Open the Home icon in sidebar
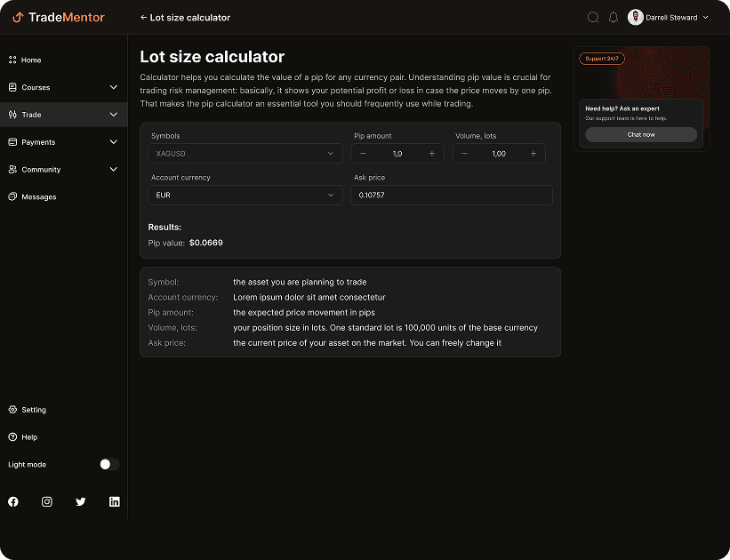Viewport: 730px width, 560px height. point(12,60)
